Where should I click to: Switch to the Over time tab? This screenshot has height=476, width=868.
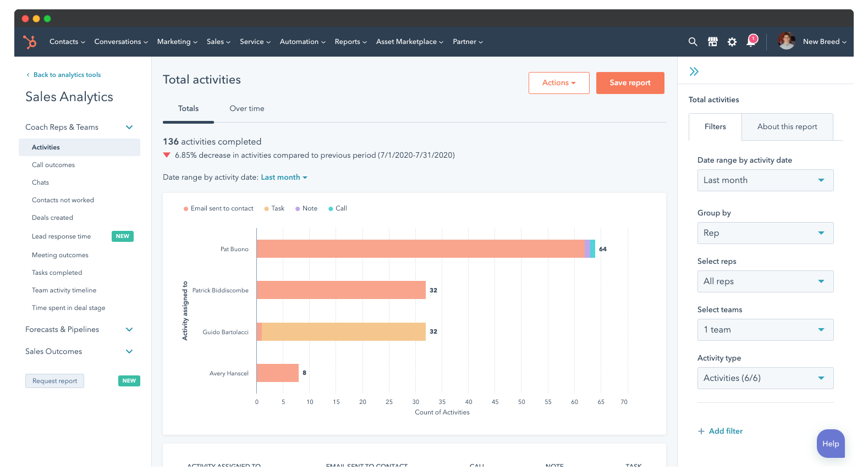coord(246,109)
